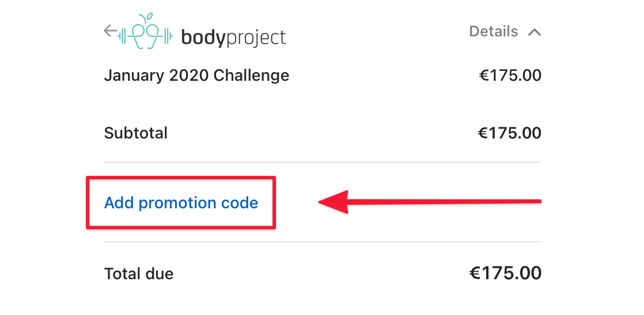Click the 'project' word in the brand name

pyautogui.click(x=256, y=38)
